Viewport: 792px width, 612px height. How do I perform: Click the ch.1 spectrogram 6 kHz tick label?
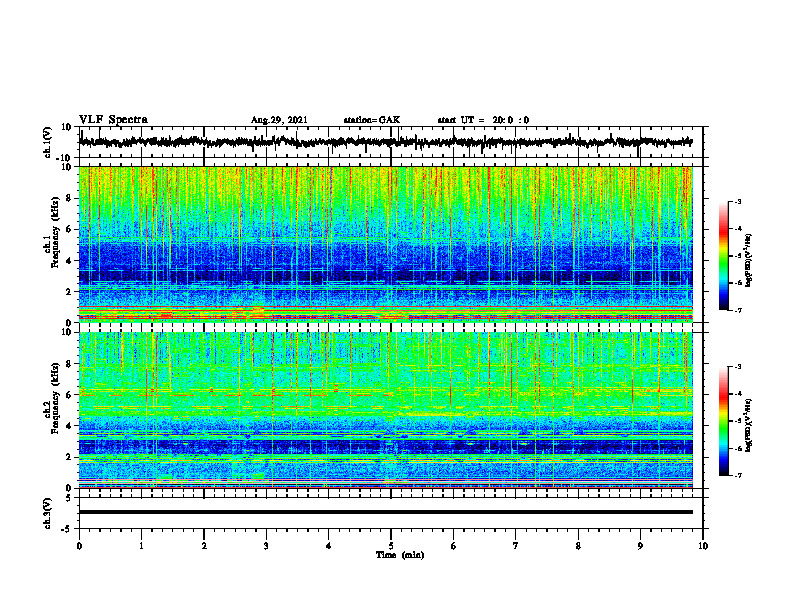pos(70,229)
